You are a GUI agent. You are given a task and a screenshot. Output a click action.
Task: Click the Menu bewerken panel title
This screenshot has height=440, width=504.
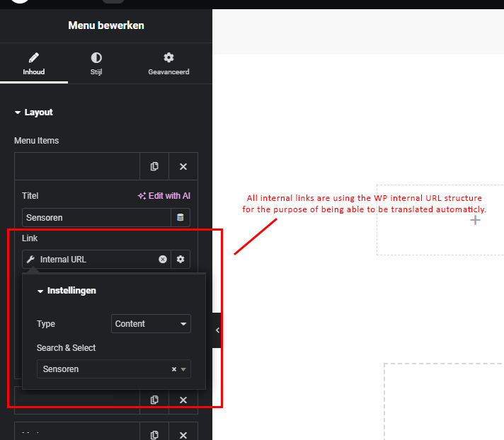[106, 25]
